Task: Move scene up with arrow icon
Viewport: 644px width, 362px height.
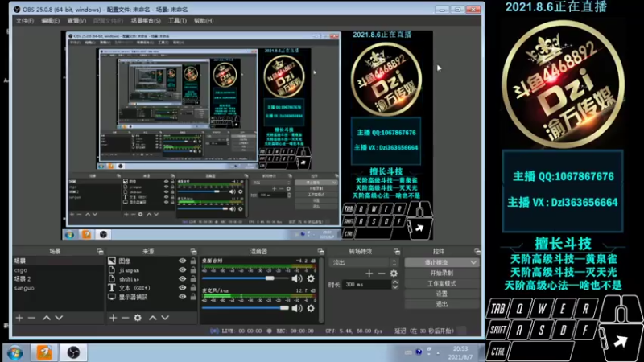Action: click(x=47, y=318)
